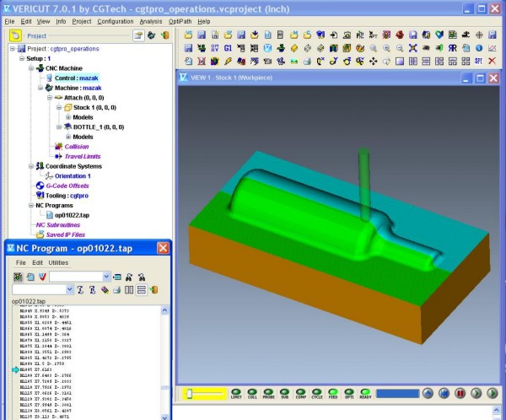Click the camera icon in bottom toolbar row
This screenshot has width=506, height=420.
tap(267, 61)
